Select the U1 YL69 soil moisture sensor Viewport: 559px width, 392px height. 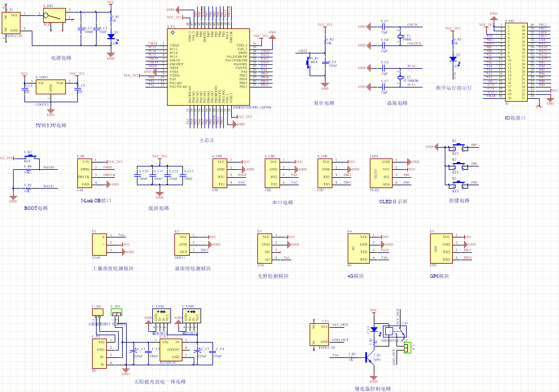[99, 244]
